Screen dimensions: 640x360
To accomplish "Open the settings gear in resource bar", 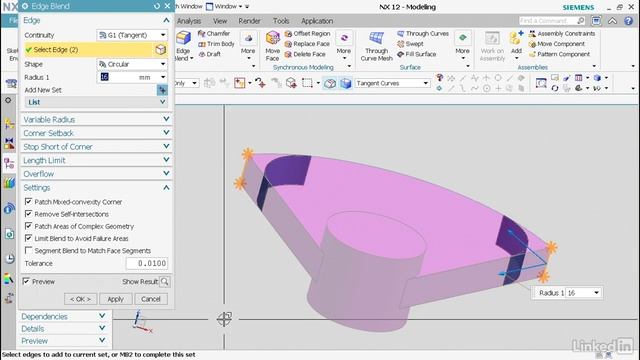I will (x=8, y=100).
